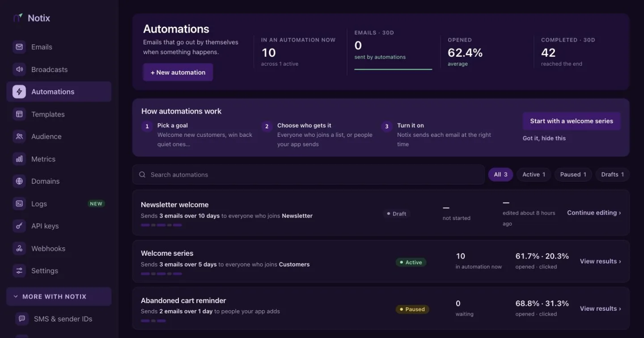Open Templates via its layout icon
Screen dimensions: 644x338
[x=19, y=114]
